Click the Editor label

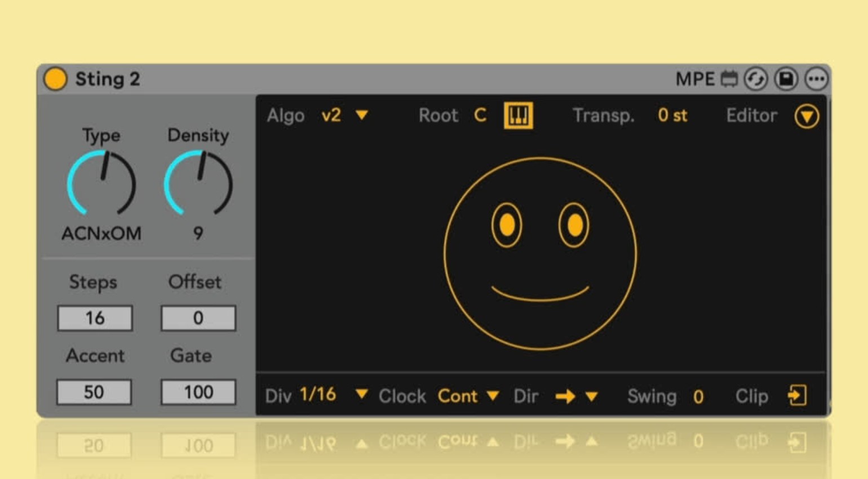point(752,116)
